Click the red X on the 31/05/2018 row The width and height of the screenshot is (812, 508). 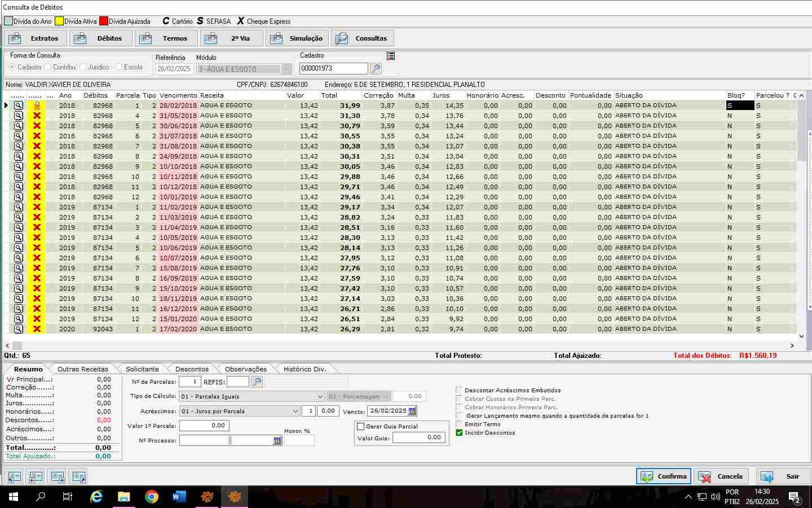click(x=37, y=116)
